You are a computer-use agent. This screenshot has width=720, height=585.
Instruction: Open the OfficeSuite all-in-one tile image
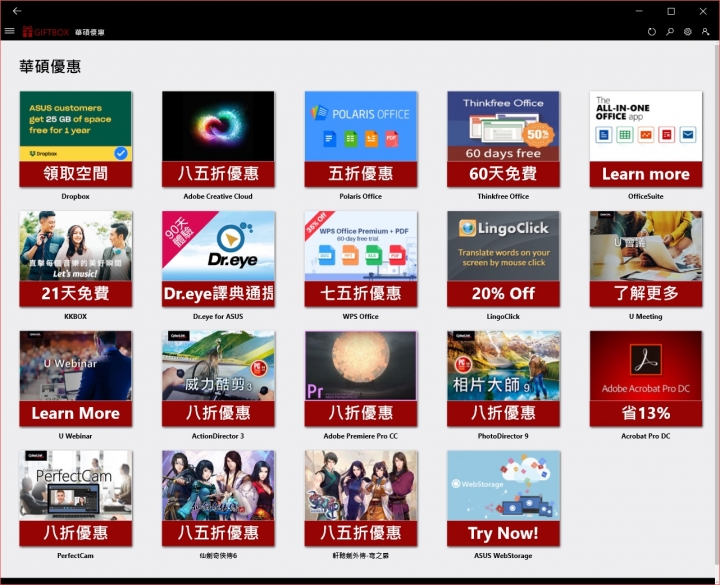646,126
